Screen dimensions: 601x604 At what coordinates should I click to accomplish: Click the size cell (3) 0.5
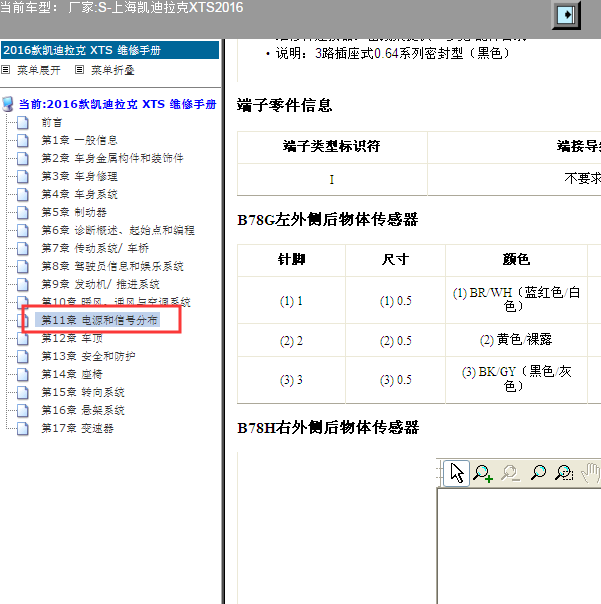[x=396, y=380]
